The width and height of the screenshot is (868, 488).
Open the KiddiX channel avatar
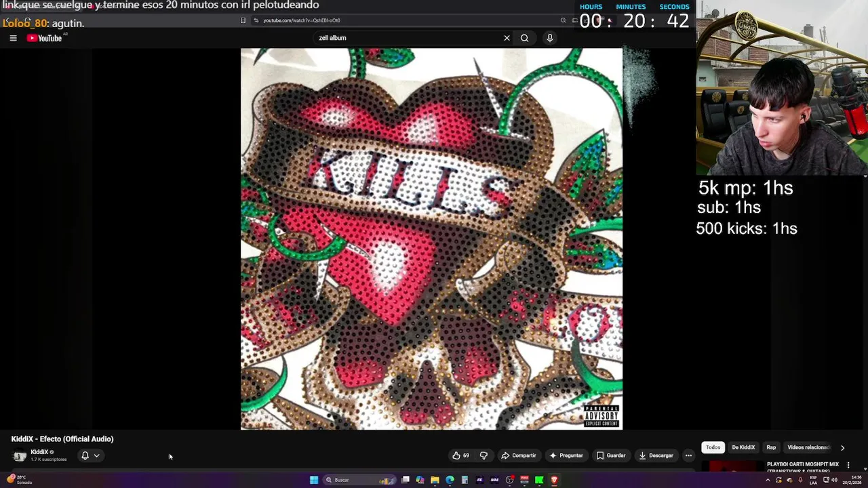point(20,455)
